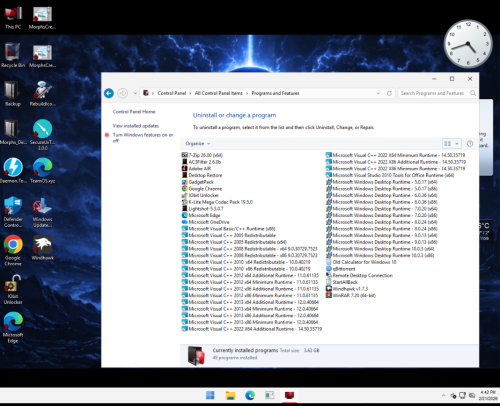The image size is (500, 406).
Task: Open the Morpho_De desktop icon
Action: pyautogui.click(x=13, y=132)
